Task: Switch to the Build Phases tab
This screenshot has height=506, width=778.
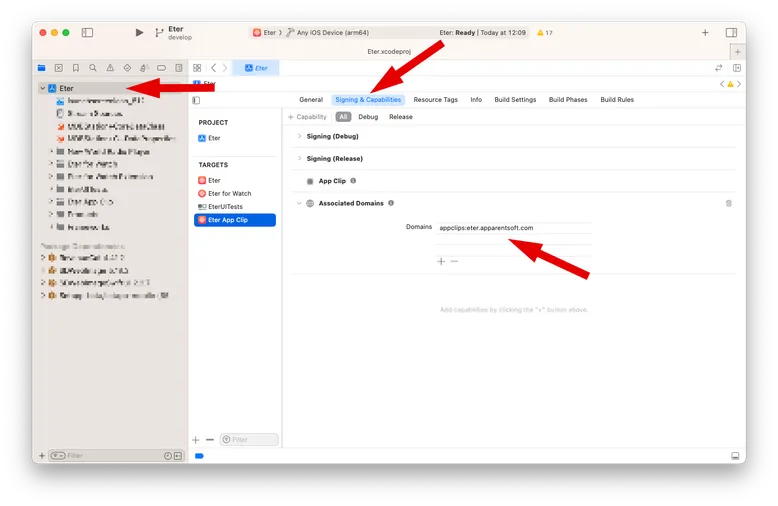Action: coord(568,100)
